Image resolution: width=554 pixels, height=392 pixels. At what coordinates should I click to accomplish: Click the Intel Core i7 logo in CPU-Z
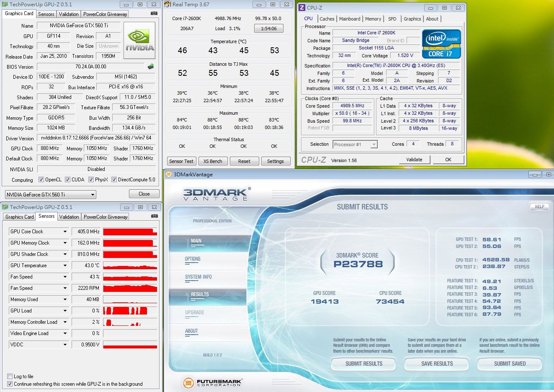(441, 44)
